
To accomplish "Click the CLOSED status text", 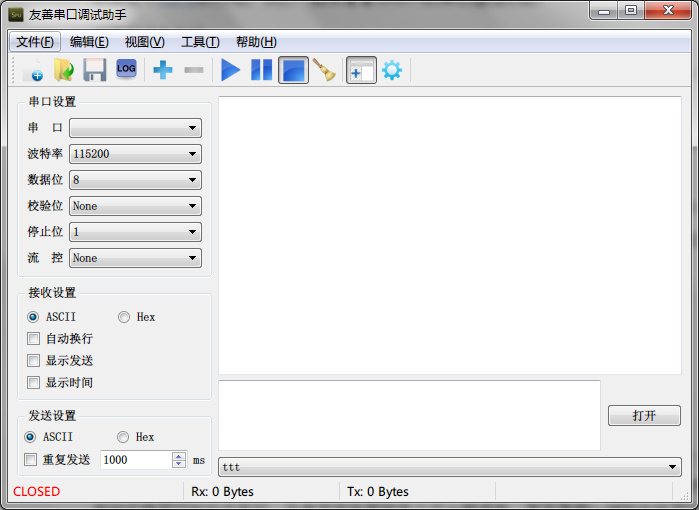I will pos(37,491).
